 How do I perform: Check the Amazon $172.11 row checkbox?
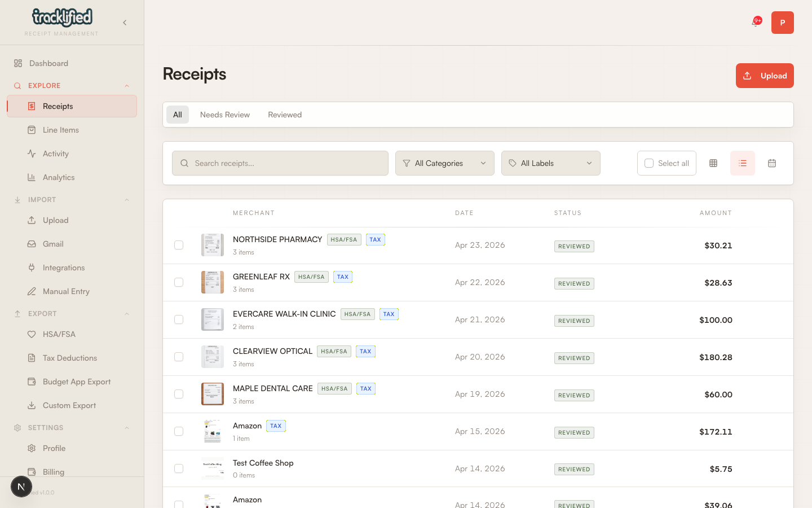pos(179,431)
